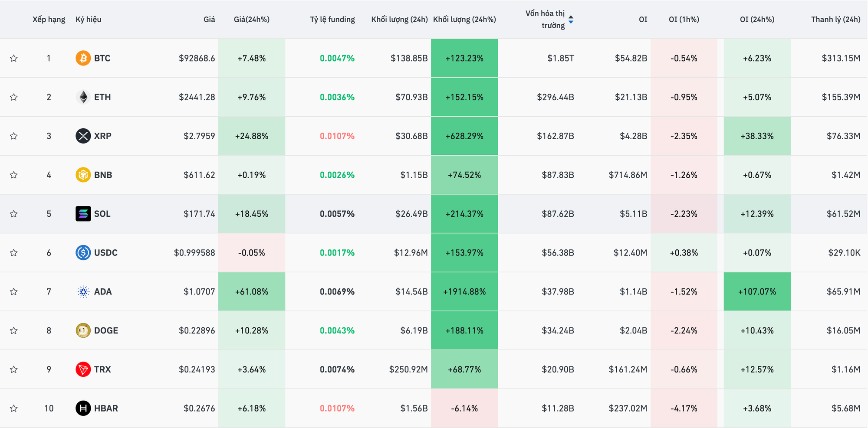Toggle the star next to SOL row

pyautogui.click(x=14, y=214)
